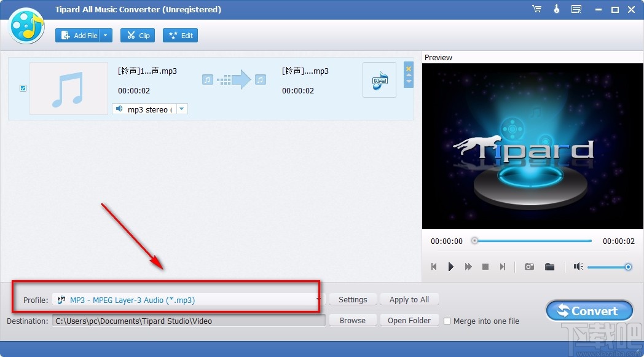Skip to next track in preview

coord(502,267)
